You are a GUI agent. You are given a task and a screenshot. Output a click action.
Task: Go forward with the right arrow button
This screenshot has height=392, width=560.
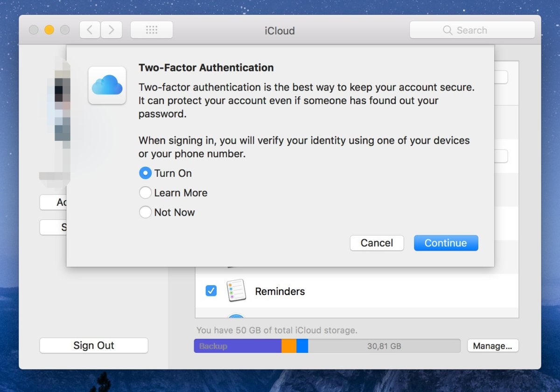(111, 30)
